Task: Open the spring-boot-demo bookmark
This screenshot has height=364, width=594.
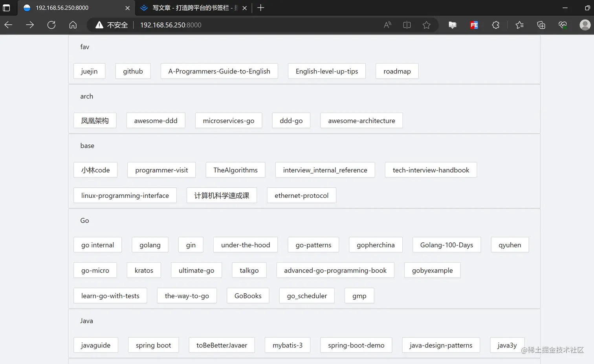Action: (356, 345)
